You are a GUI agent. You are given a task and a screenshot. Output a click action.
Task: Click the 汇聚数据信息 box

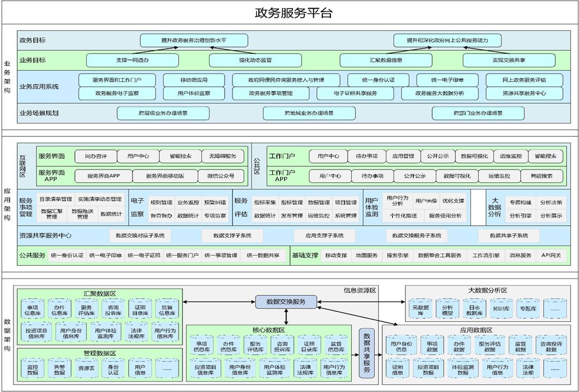coord(386,60)
